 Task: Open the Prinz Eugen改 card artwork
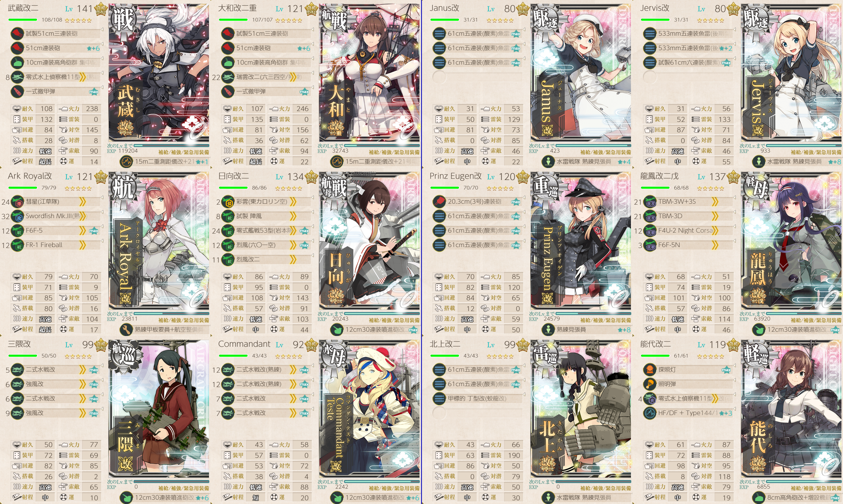580,241
